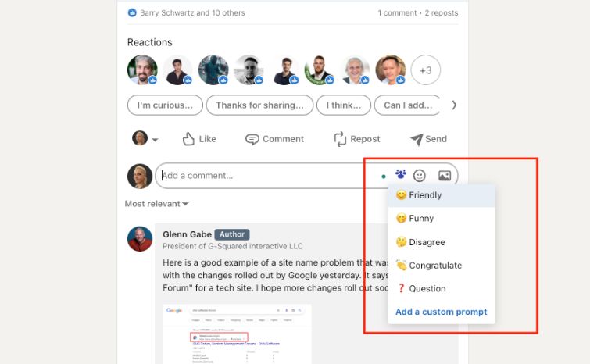Open the emoji picker smiley icon
Image resolution: width=590 pixels, height=364 pixels.
click(420, 176)
